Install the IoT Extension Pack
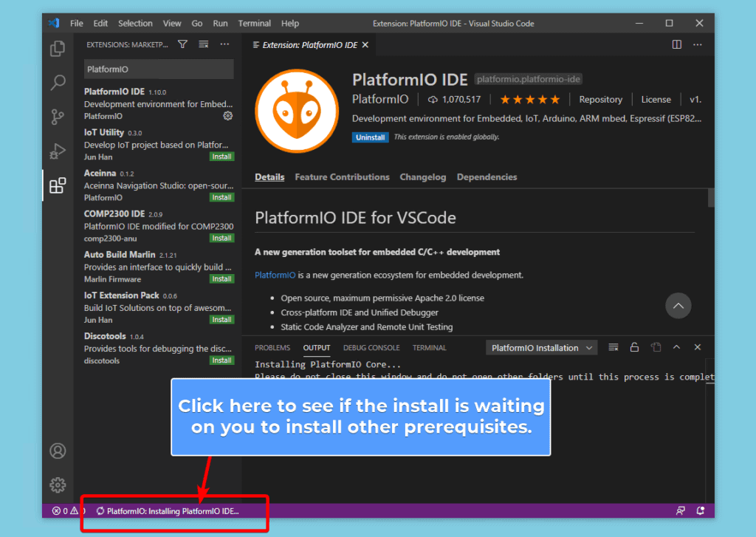Viewport: 756px width, 537px height. click(x=221, y=320)
